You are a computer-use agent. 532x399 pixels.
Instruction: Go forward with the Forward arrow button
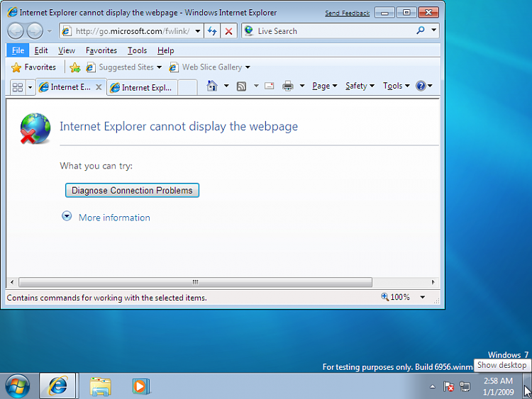point(35,31)
